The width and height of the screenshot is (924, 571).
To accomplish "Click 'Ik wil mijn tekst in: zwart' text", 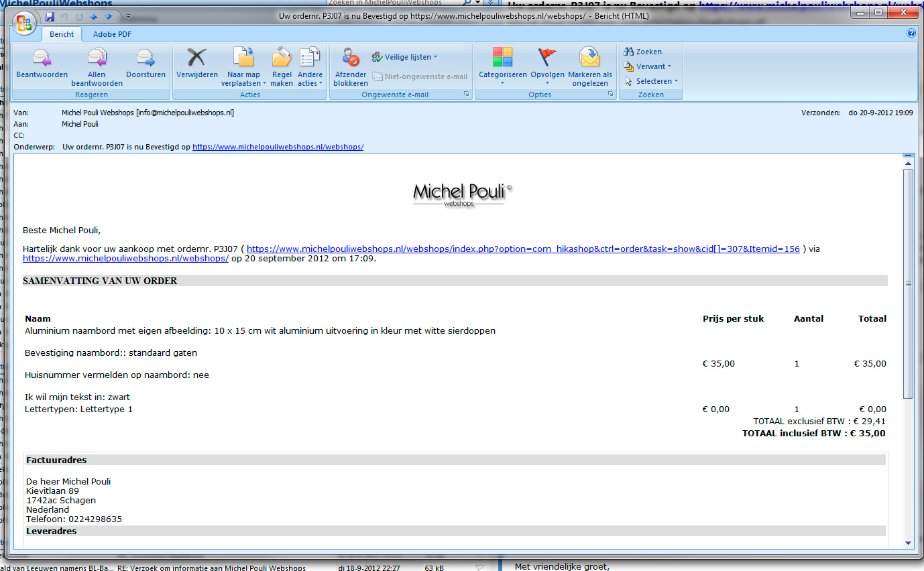I will point(77,397).
